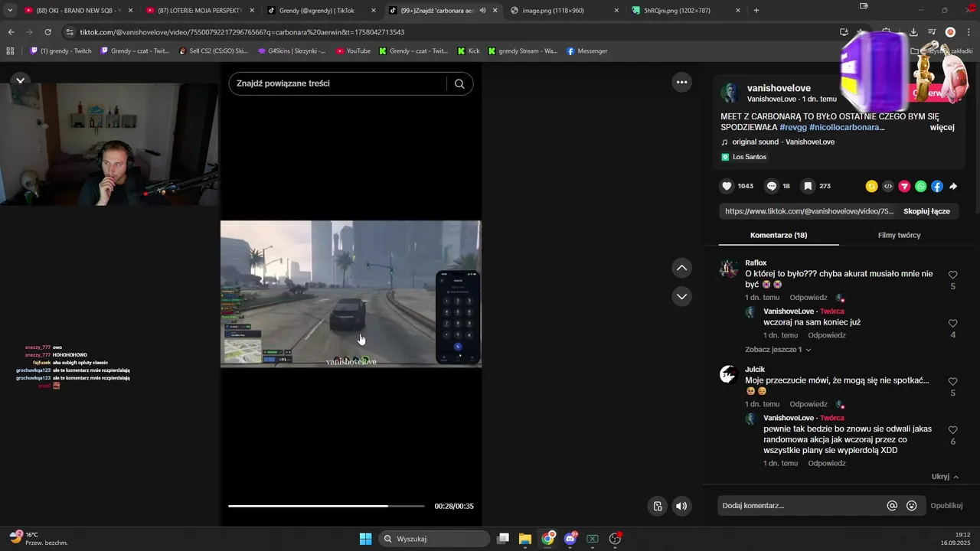Image resolution: width=980 pixels, height=551 pixels.
Task: Open the Chrome apps grid icon
Action: coord(10,51)
